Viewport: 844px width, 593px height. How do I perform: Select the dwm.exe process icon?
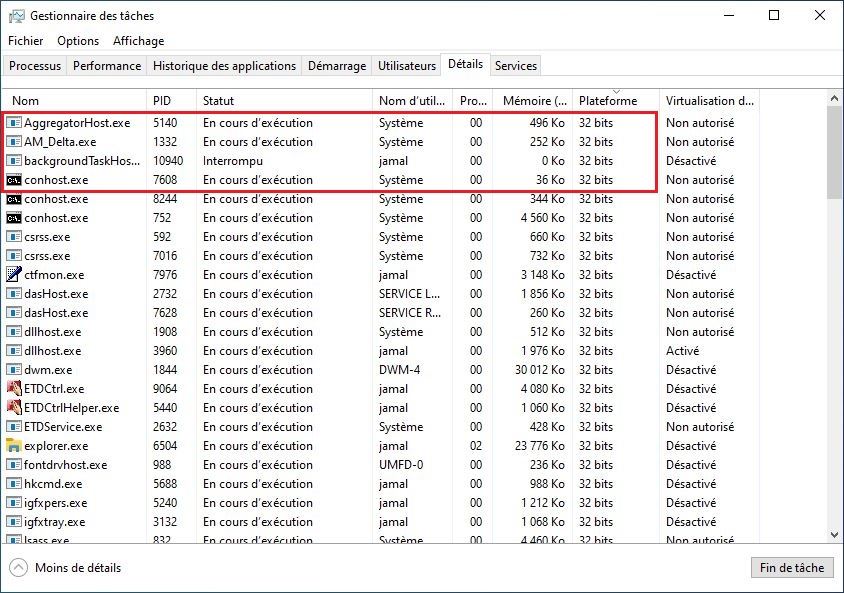coord(14,370)
